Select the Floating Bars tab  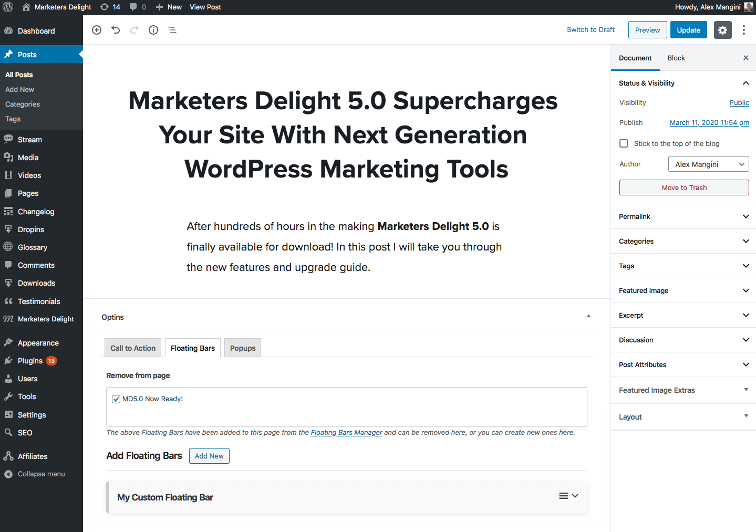(193, 348)
